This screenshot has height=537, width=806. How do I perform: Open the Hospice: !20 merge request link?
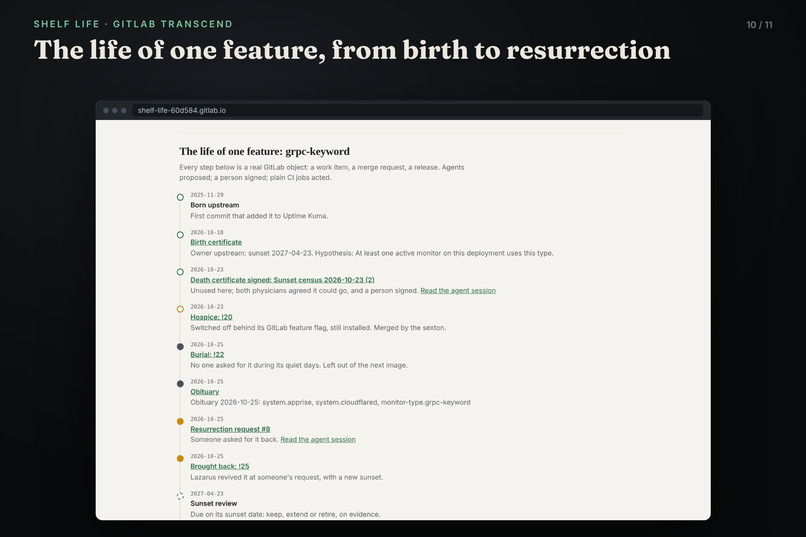tap(211, 317)
